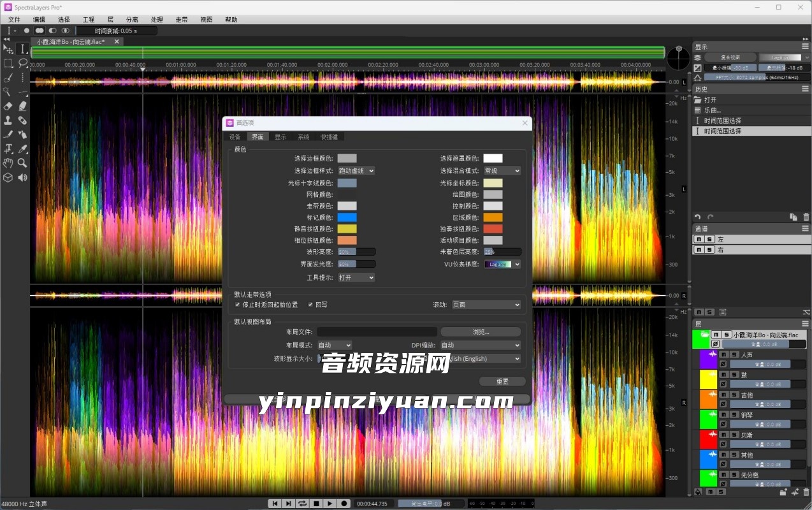Click the new layer group folder icon
Image resolution: width=812 pixels, height=510 pixels.
click(x=783, y=492)
